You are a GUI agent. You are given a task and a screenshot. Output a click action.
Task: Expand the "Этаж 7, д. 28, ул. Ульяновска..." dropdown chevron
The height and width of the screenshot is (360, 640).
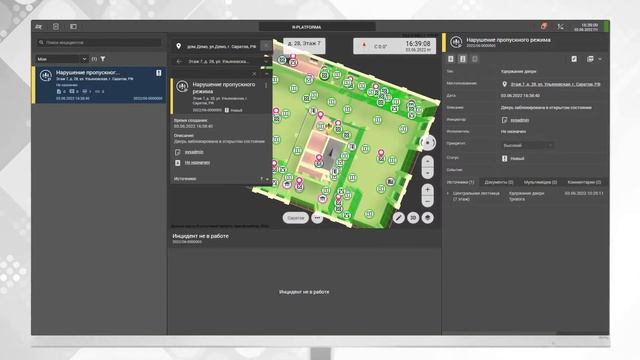[267, 62]
